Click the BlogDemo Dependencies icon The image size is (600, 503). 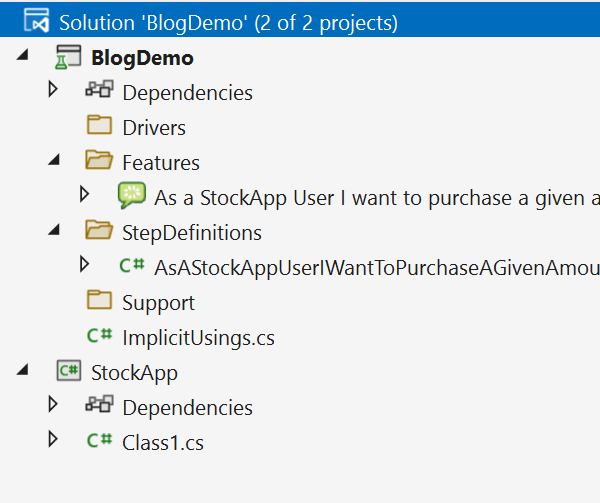99,93
